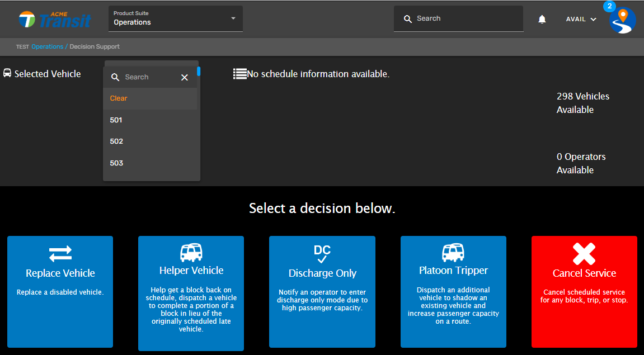Image resolution: width=644 pixels, height=355 pixels.
Task: Click the swap arrows icon on Replace Vehicle
Action: (60, 254)
